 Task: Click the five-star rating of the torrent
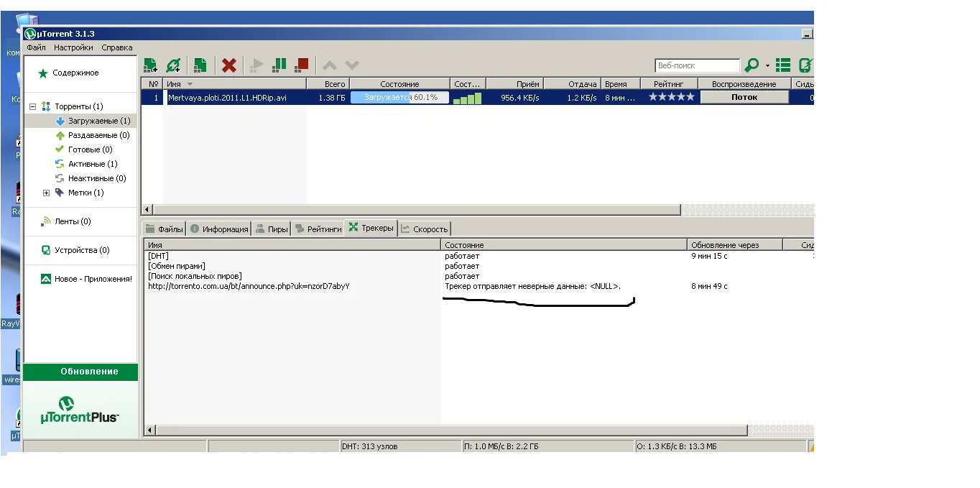tap(672, 97)
